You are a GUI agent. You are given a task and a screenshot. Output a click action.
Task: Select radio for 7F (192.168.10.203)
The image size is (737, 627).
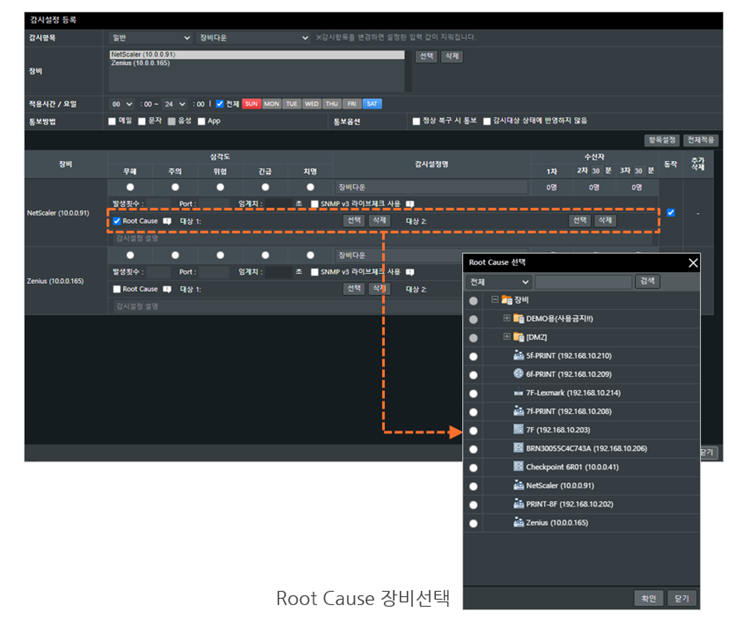[x=473, y=431]
